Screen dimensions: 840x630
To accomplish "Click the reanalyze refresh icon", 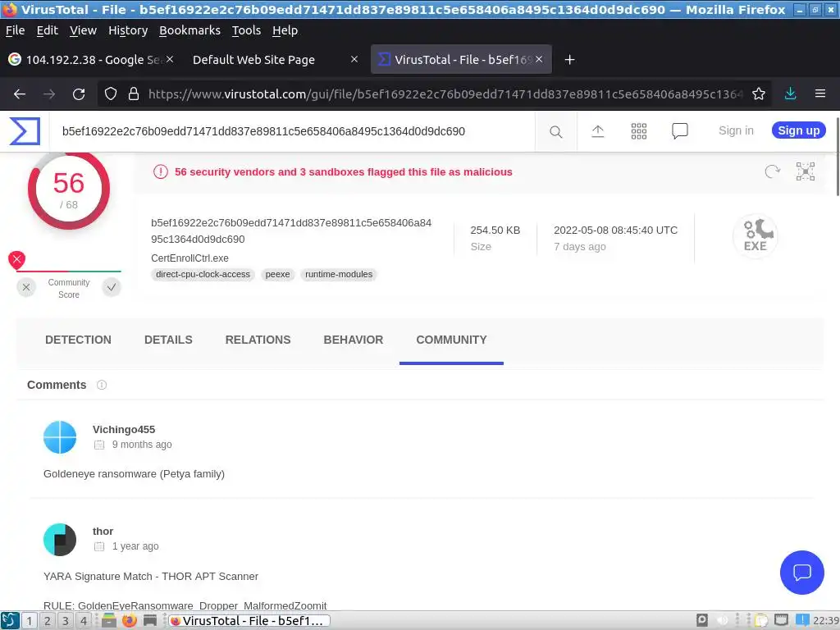I will tap(772, 171).
